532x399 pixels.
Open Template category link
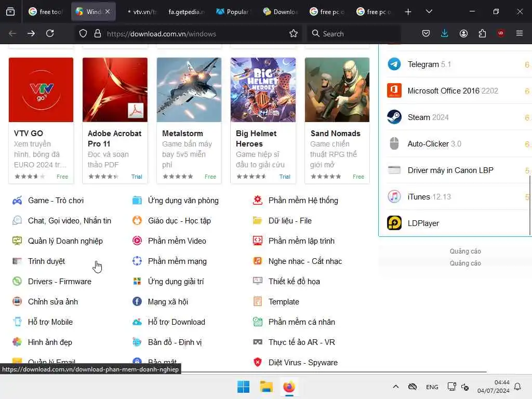[284, 302]
